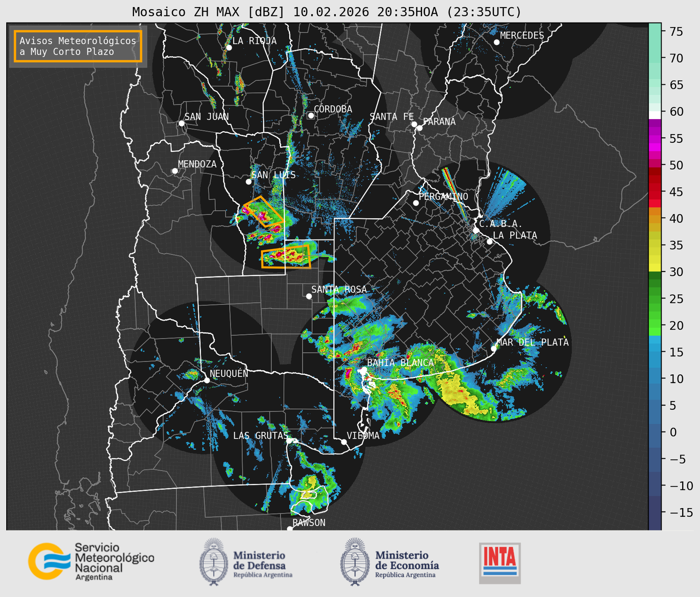The width and height of the screenshot is (700, 597).
Task: Click the San Luis city marker dot
Action: [x=249, y=182]
